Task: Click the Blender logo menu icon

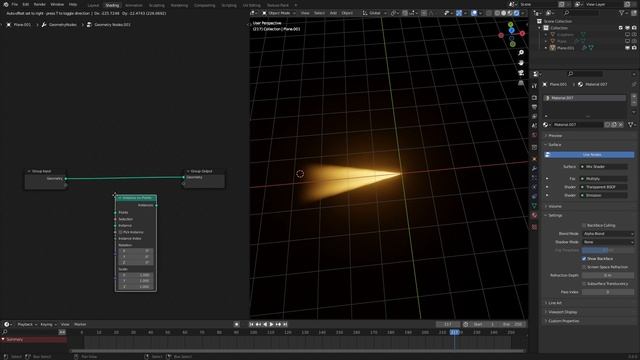Action: point(6,4)
